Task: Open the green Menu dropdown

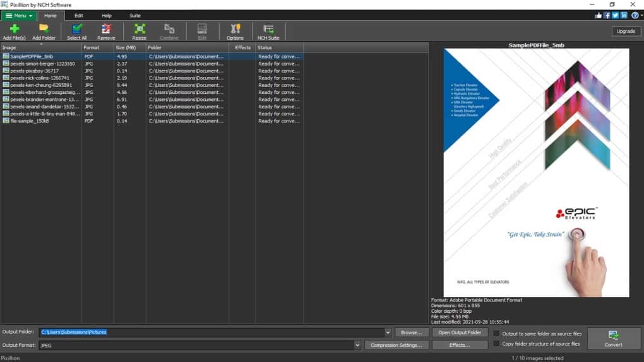Action: [x=19, y=15]
